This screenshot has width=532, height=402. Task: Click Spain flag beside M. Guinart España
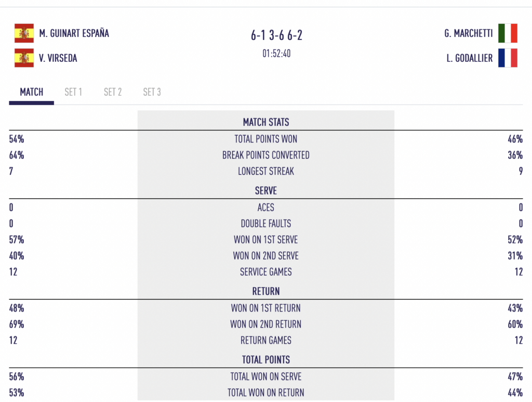(x=24, y=33)
